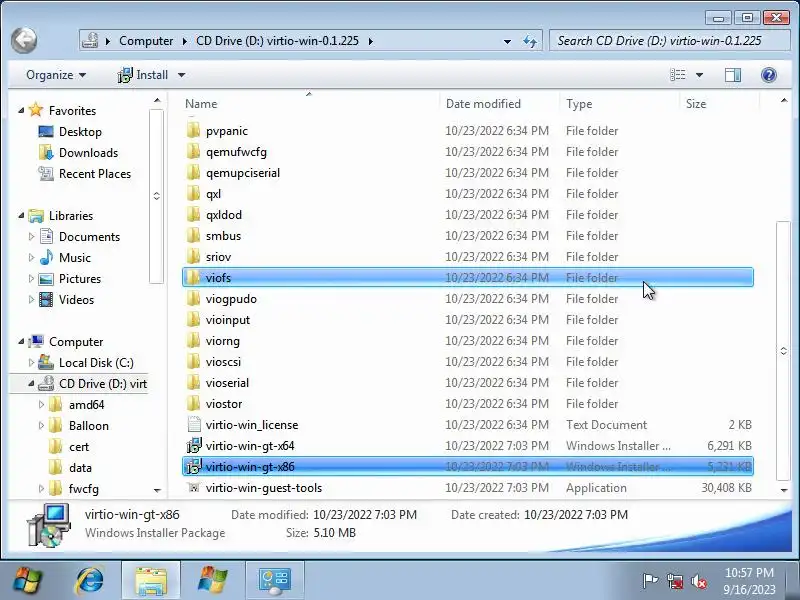This screenshot has height=600, width=800.
Task: Click the change view icon
Action: (678, 75)
